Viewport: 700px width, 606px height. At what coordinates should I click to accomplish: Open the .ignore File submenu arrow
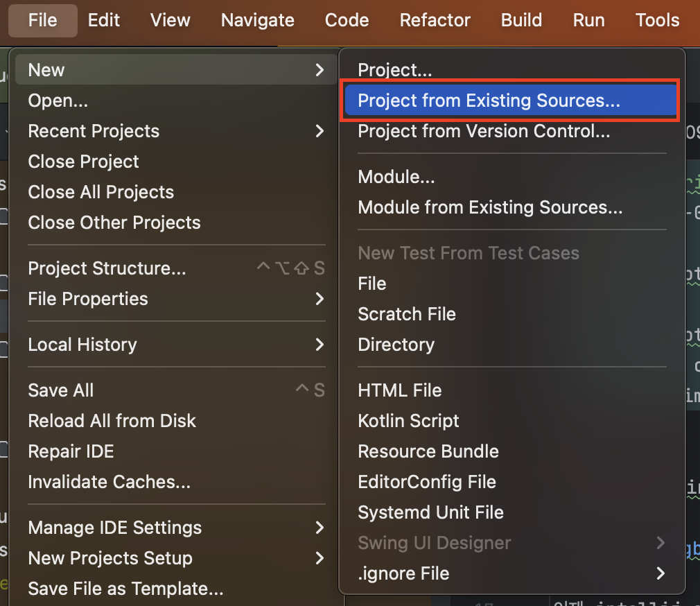coord(660,573)
